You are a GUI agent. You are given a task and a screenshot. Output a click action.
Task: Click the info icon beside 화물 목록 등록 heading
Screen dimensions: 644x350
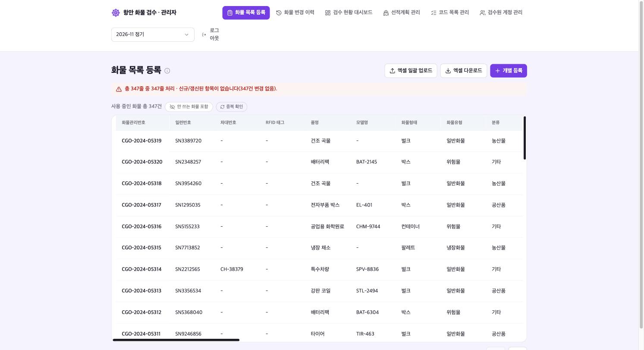(x=167, y=71)
